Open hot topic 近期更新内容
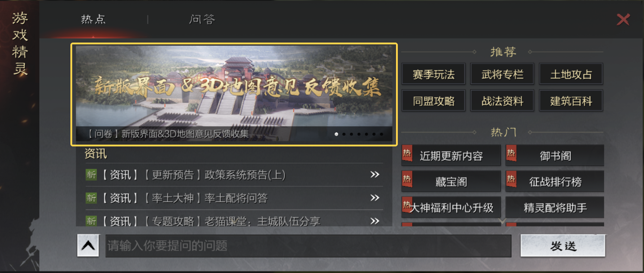The height and width of the screenshot is (273, 644). coord(451,155)
